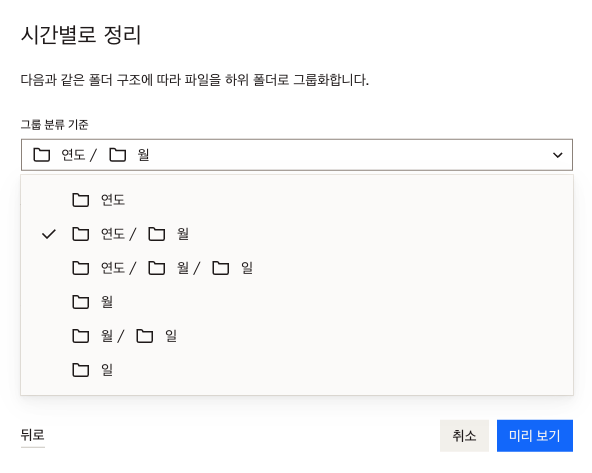Click the checkmark next to 연도 / 월

click(x=49, y=234)
